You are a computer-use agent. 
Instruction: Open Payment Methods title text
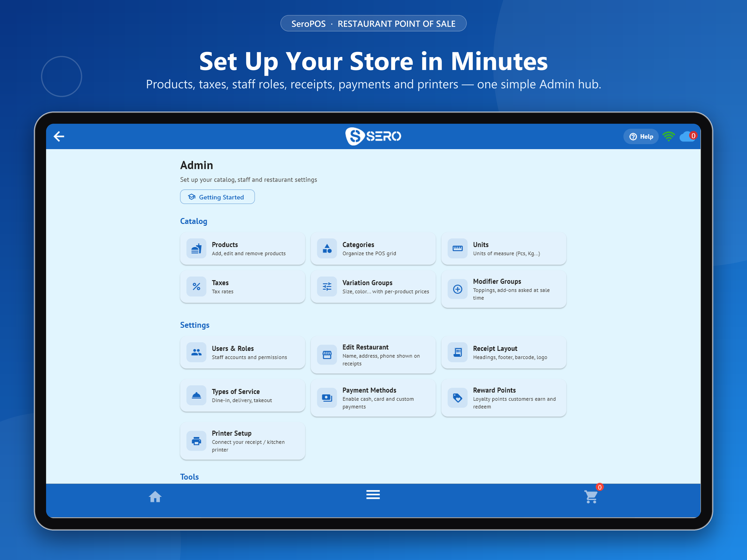[x=369, y=390]
